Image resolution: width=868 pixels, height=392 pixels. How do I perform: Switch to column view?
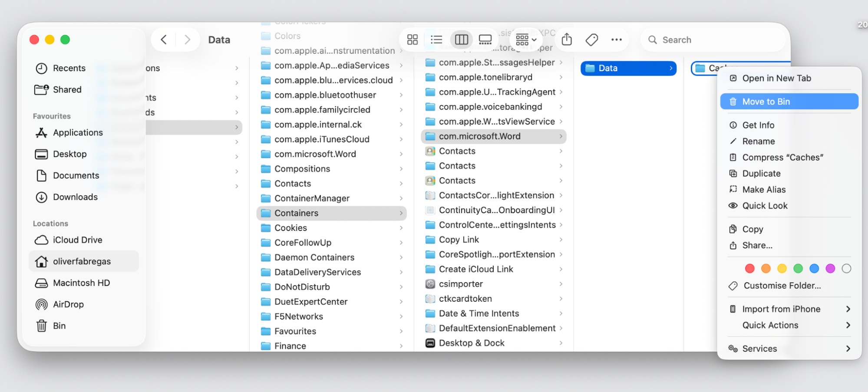click(x=461, y=40)
